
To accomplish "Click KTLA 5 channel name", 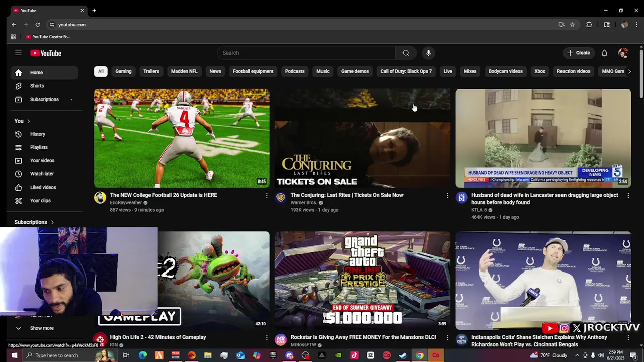I will click(x=479, y=210).
